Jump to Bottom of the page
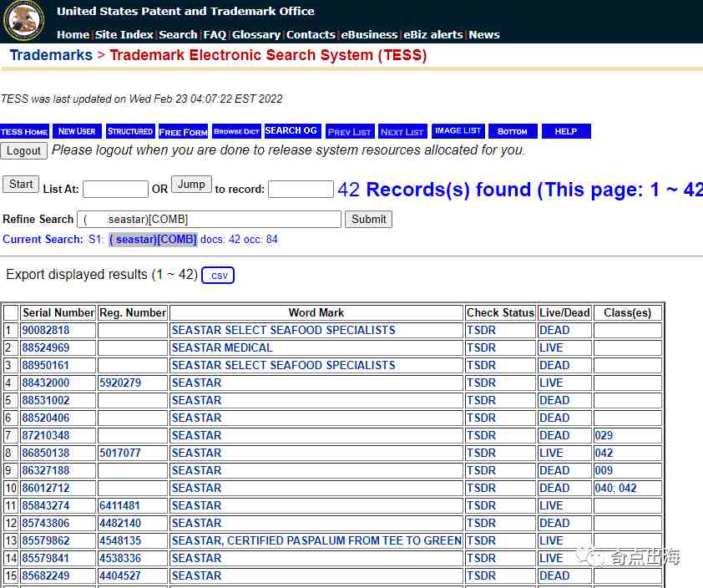This screenshot has height=588, width=703. [513, 131]
